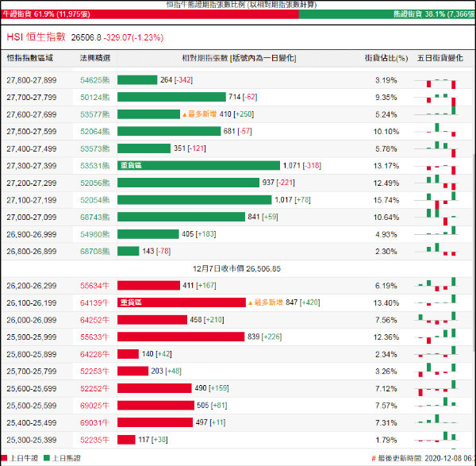The height and width of the screenshot is (466, 476).
Task: Open bear warrant link 50124熊
Action: (x=94, y=97)
